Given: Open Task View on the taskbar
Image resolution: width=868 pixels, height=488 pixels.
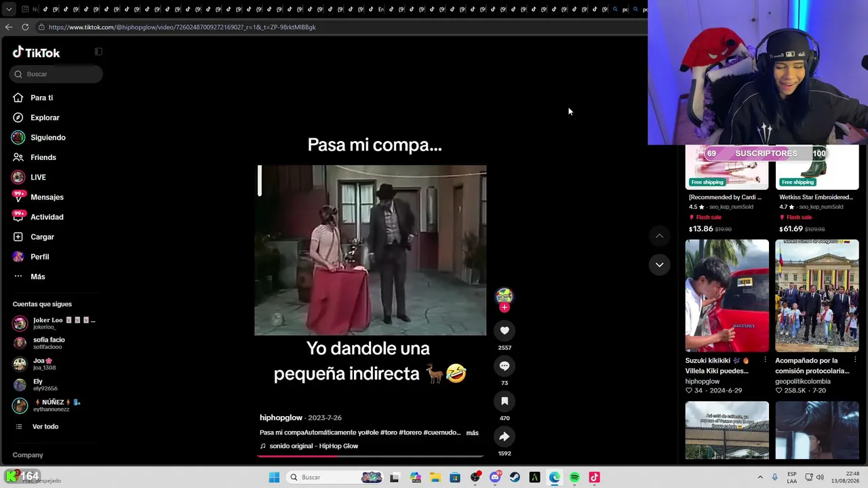Looking at the screenshot, I should coord(395,477).
